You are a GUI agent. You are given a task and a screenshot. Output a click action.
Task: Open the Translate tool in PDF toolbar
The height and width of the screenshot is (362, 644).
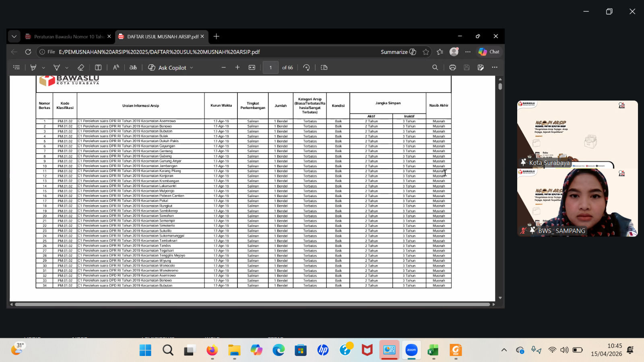click(x=133, y=68)
